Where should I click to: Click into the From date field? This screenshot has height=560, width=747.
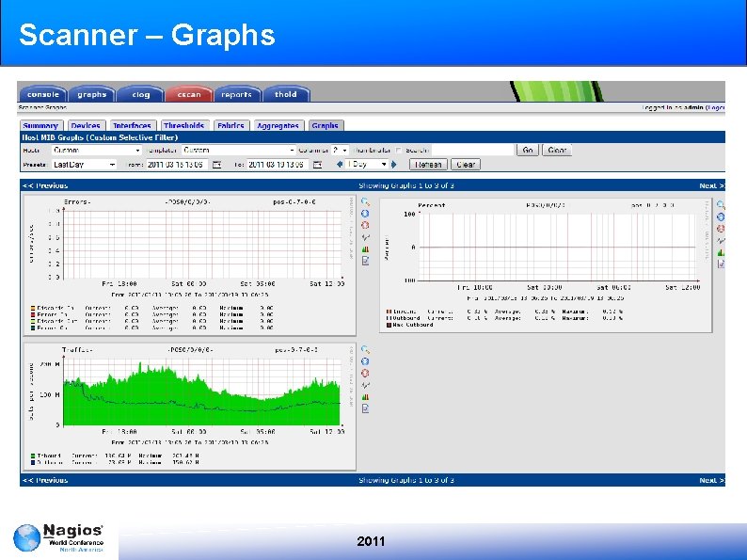coord(177,165)
